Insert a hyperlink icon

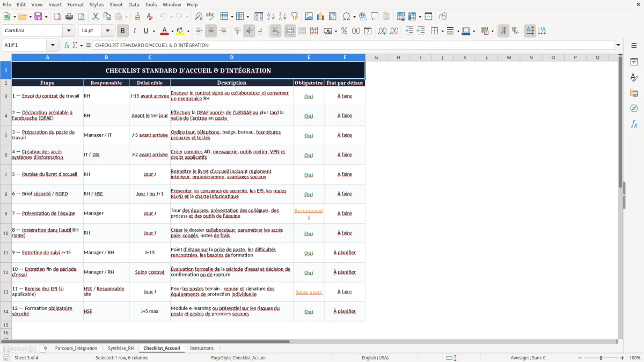pos(363,17)
